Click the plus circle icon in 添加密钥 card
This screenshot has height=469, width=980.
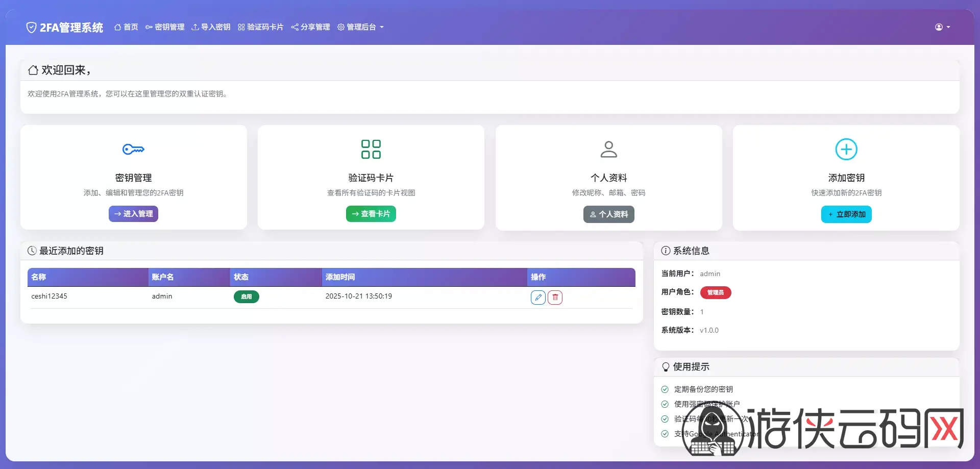[x=846, y=149]
